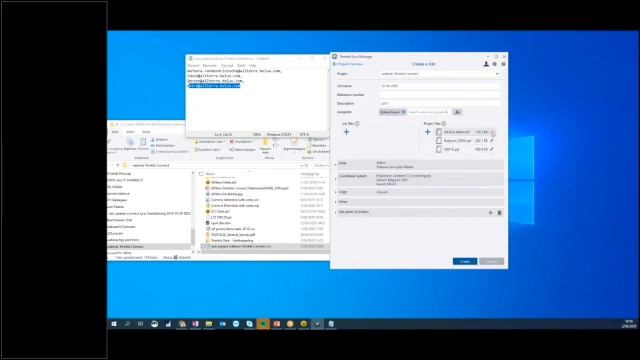Add a job file with the plus icon

[347, 132]
